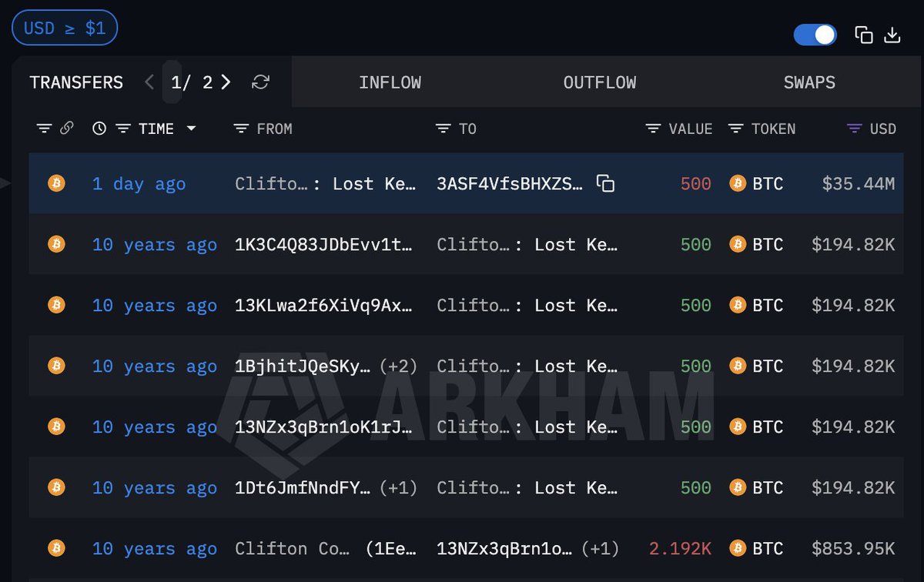Click the (+2) extra senders indicator
The height and width of the screenshot is (582, 924).
398,366
